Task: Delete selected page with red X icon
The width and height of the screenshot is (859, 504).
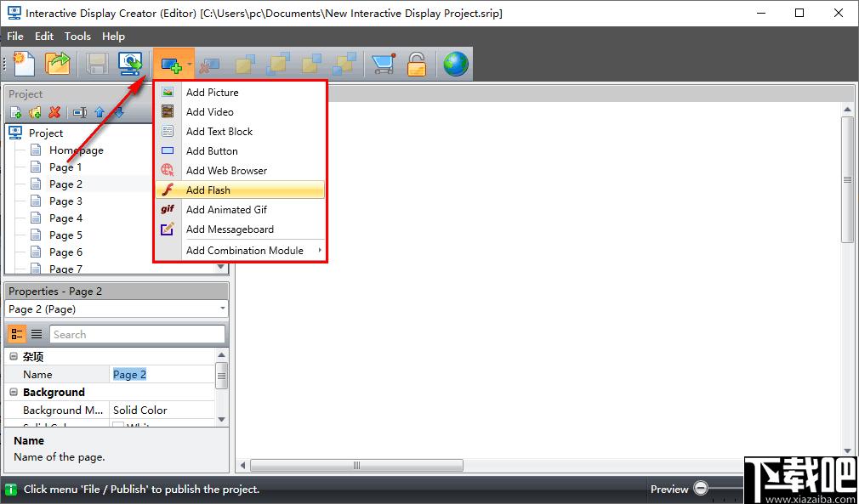Action: coord(54,113)
